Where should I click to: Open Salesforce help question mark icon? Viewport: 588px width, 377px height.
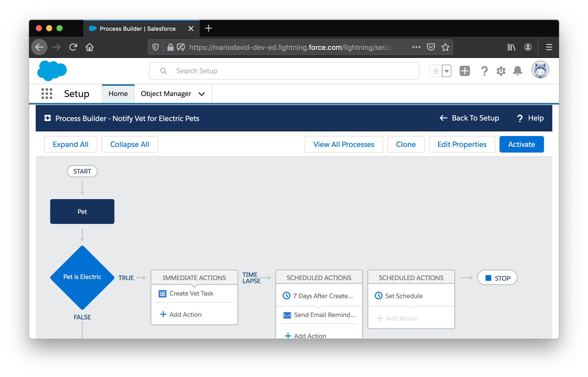coord(484,71)
